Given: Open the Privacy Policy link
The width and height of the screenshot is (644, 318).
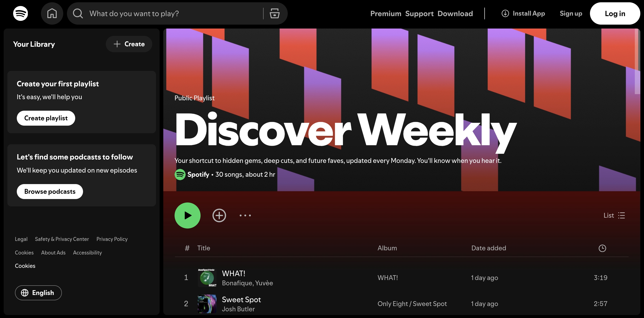Looking at the screenshot, I should pyautogui.click(x=112, y=239).
